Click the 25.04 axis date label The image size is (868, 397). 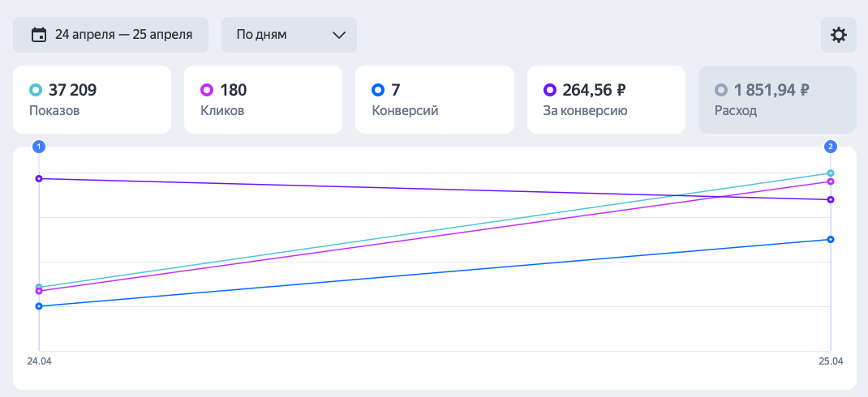coord(831,361)
